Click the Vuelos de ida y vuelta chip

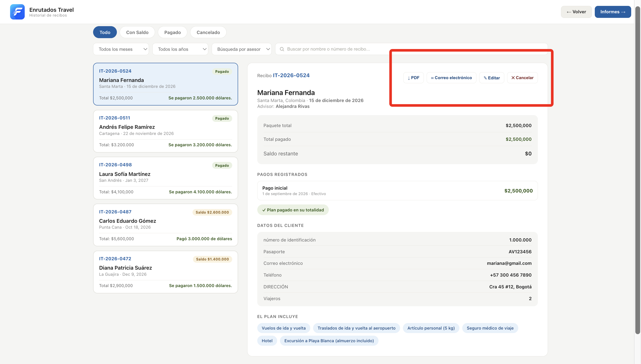(283, 328)
